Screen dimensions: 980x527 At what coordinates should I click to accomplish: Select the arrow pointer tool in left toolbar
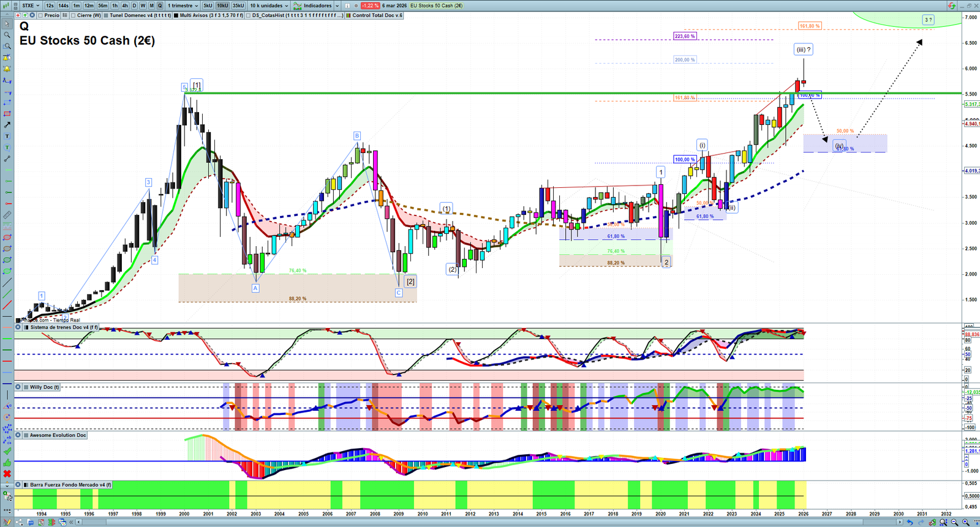click(7, 24)
